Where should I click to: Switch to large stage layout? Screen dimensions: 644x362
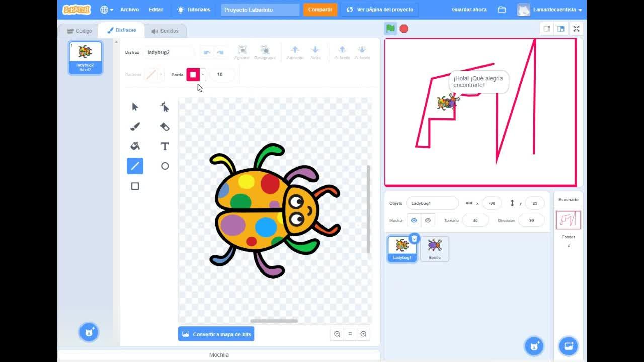560,29
